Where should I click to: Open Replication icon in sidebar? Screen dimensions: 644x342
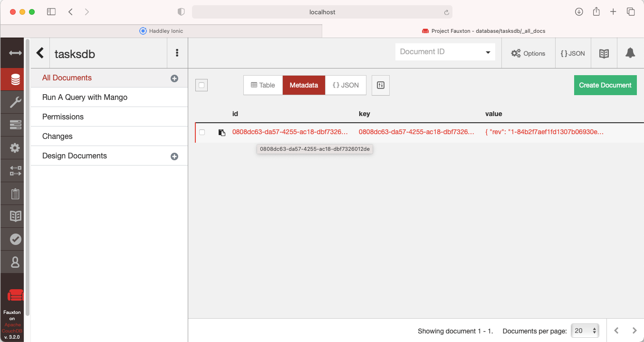15,171
